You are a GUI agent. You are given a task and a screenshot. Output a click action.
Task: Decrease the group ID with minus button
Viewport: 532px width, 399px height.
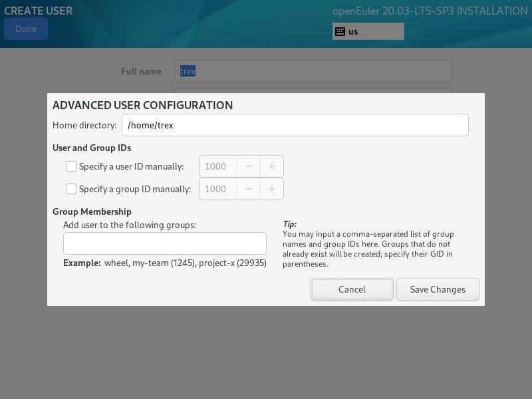(x=249, y=189)
